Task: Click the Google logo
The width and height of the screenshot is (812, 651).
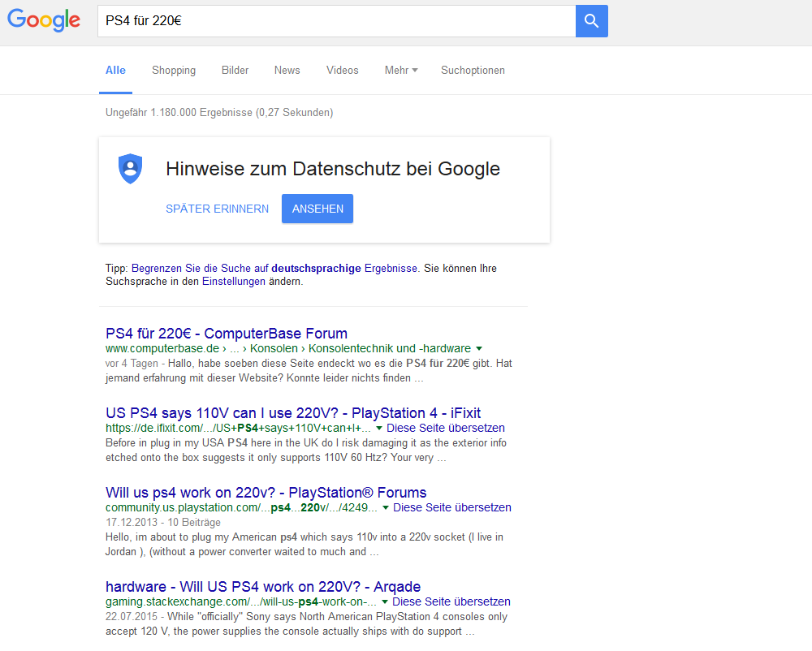Action: (x=44, y=20)
